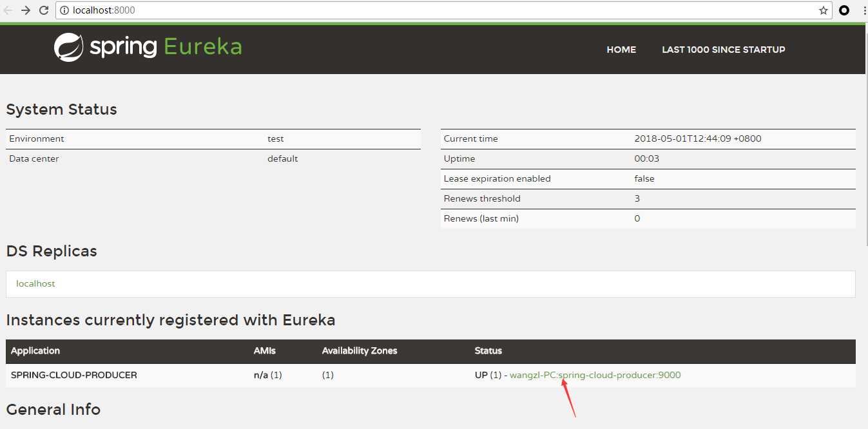The image size is (868, 429).
Task: Select the (1) availability zones cell
Action: pyautogui.click(x=328, y=375)
